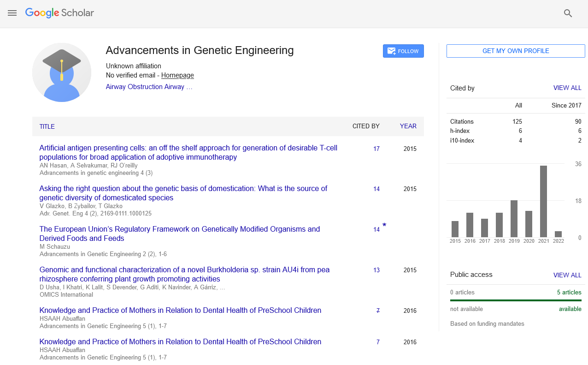Viewport: 588px width, 365px height.
Task: Sort articles by CITED BY header
Action: coord(366,126)
